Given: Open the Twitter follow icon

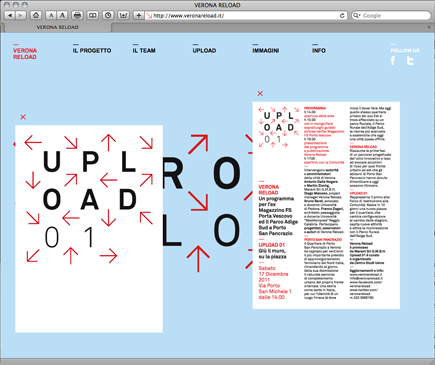Looking at the screenshot, I should pos(410,60).
